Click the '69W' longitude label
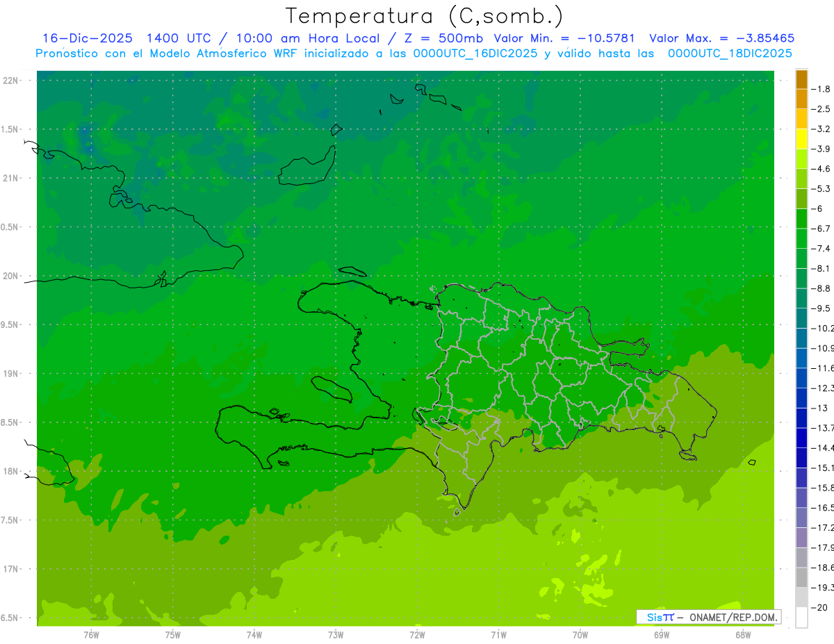 (662, 635)
